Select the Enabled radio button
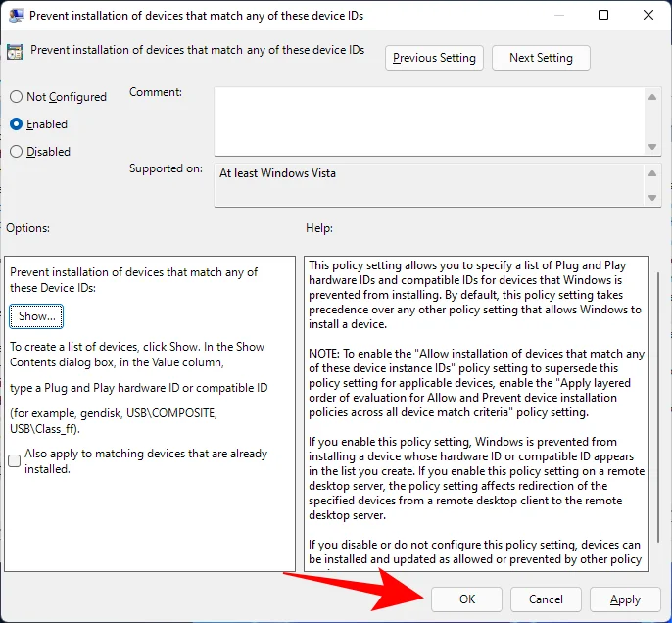 coord(16,124)
